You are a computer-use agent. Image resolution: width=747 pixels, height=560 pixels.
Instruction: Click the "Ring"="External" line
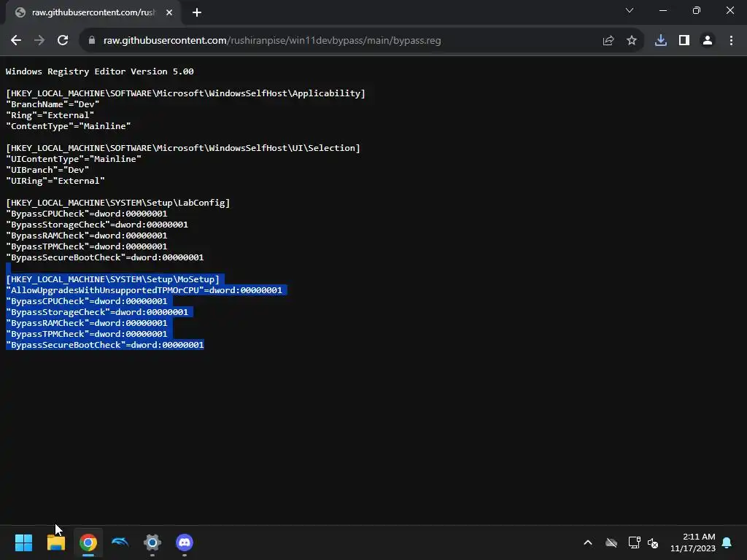[x=50, y=115]
